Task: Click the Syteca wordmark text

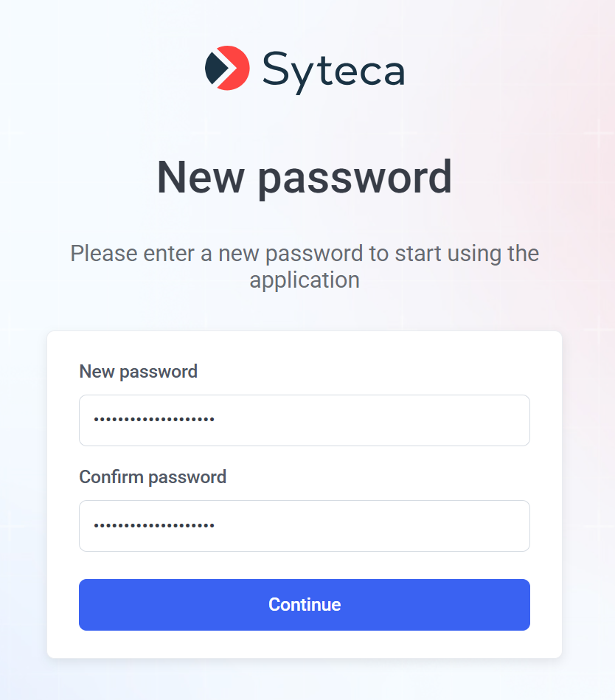Action: pyautogui.click(x=333, y=71)
